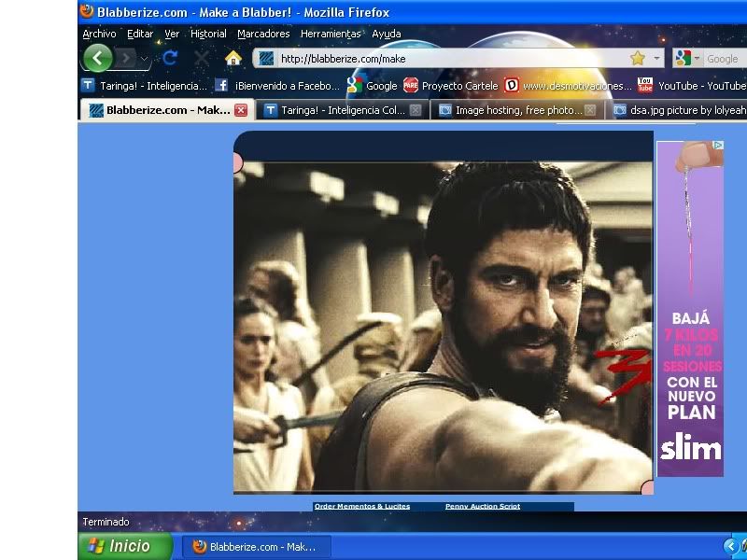The image size is (747, 560).
Task: Open the Order Mementos & Lucites link
Action: pyautogui.click(x=362, y=506)
